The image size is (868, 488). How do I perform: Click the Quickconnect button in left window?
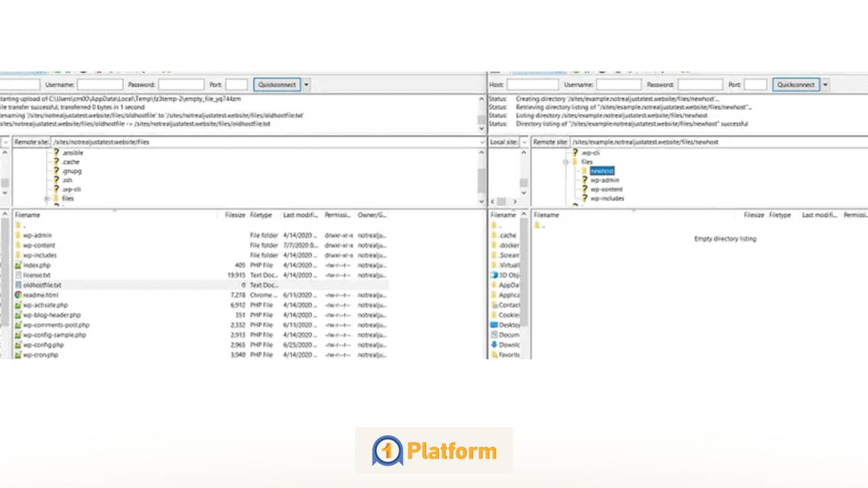(277, 85)
